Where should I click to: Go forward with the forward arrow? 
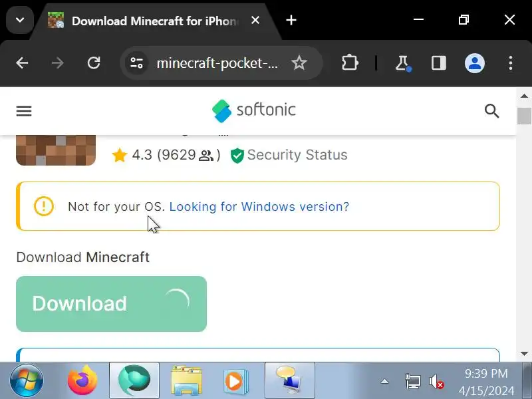58,63
